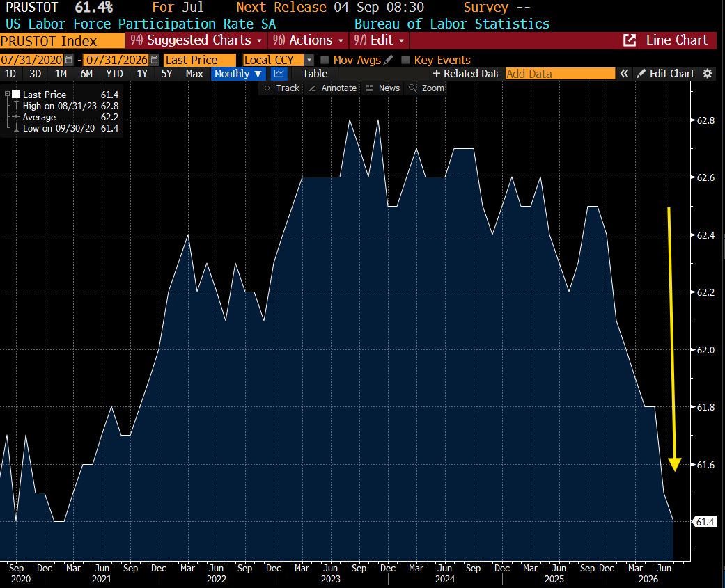
Task: Click the PRUSTOT Index security field
Action: click(x=62, y=41)
